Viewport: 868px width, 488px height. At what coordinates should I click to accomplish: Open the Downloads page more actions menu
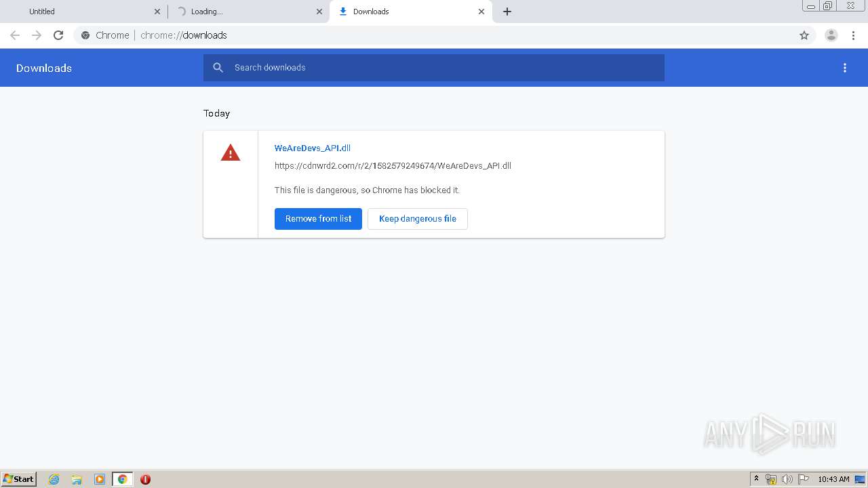click(845, 68)
